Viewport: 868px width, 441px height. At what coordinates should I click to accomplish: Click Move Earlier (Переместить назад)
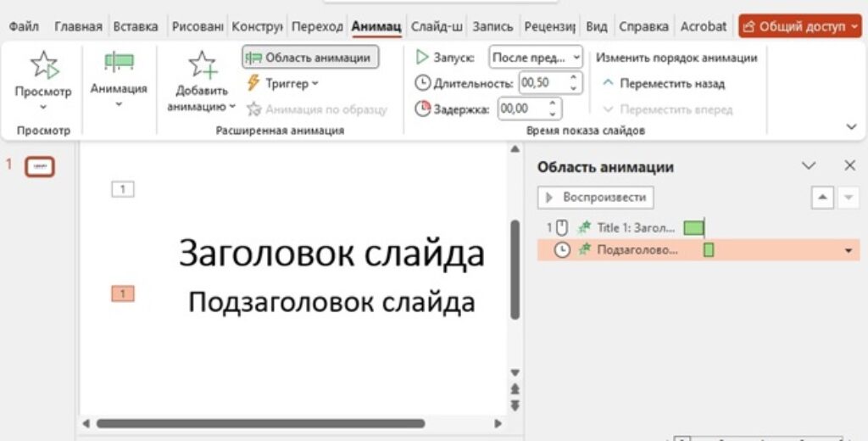click(x=664, y=83)
